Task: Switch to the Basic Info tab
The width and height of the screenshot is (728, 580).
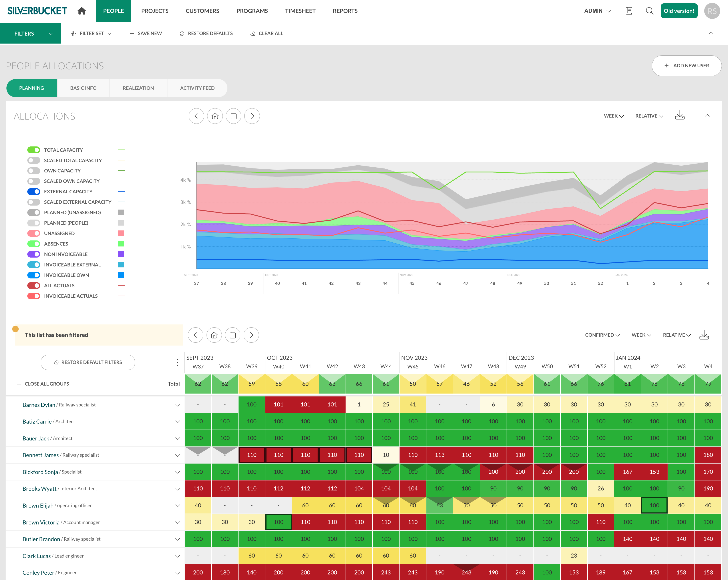Action: (x=84, y=88)
